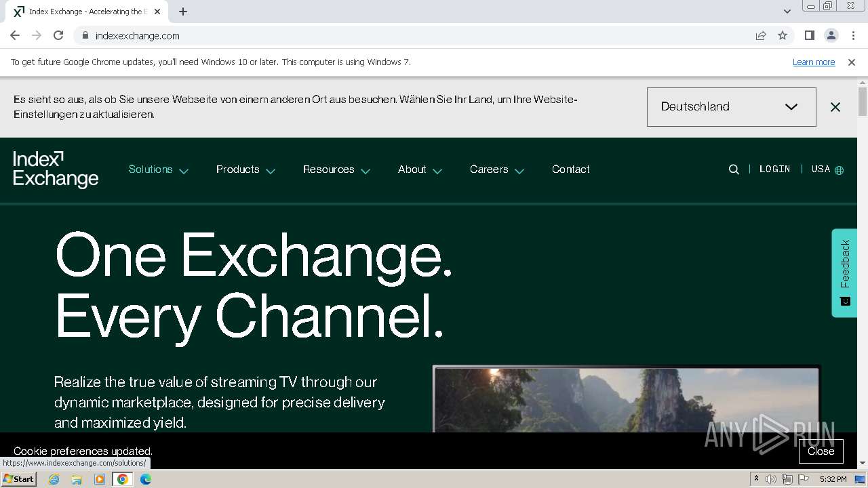Screen dimensions: 868x488
Task: Click the scrollbar down arrow
Action: (x=863, y=463)
